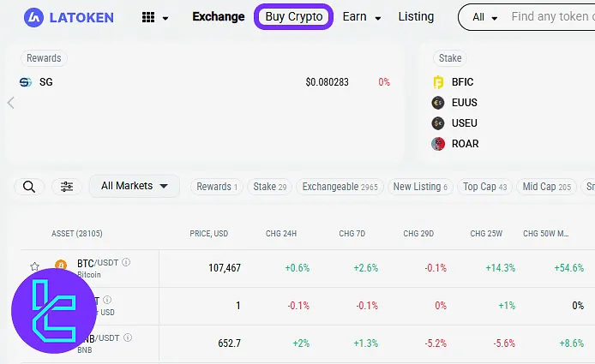Image resolution: width=595 pixels, height=364 pixels.
Task: Select the ROAR token icon
Action: [x=438, y=144]
